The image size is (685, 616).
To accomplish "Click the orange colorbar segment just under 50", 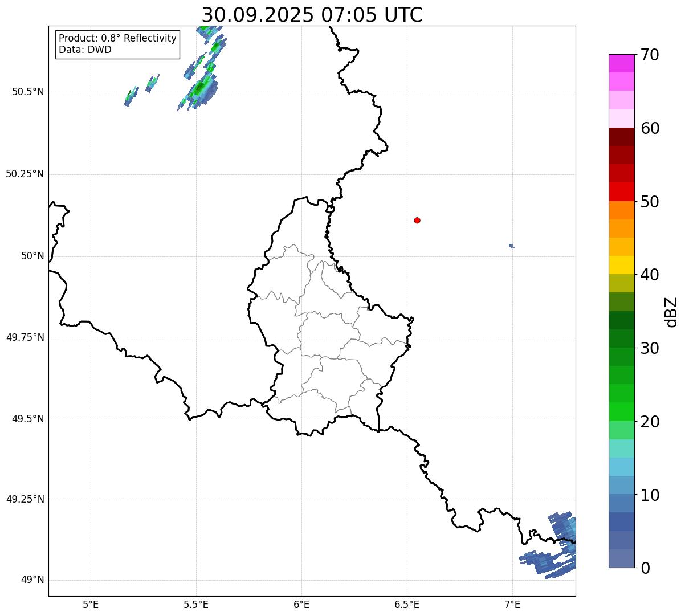I will click(x=621, y=210).
